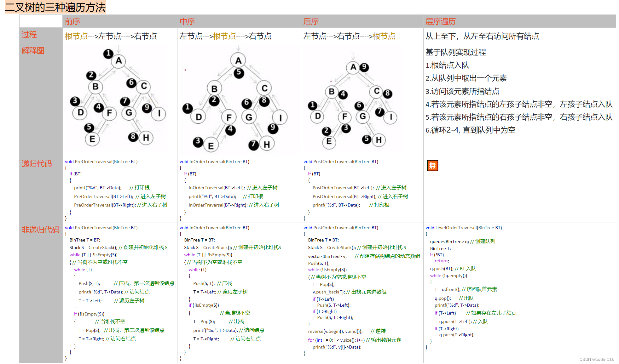This screenshot has height=364, width=619.
Task: Click the q.push(T->Left); // 入队 line
Action: pos(463,321)
